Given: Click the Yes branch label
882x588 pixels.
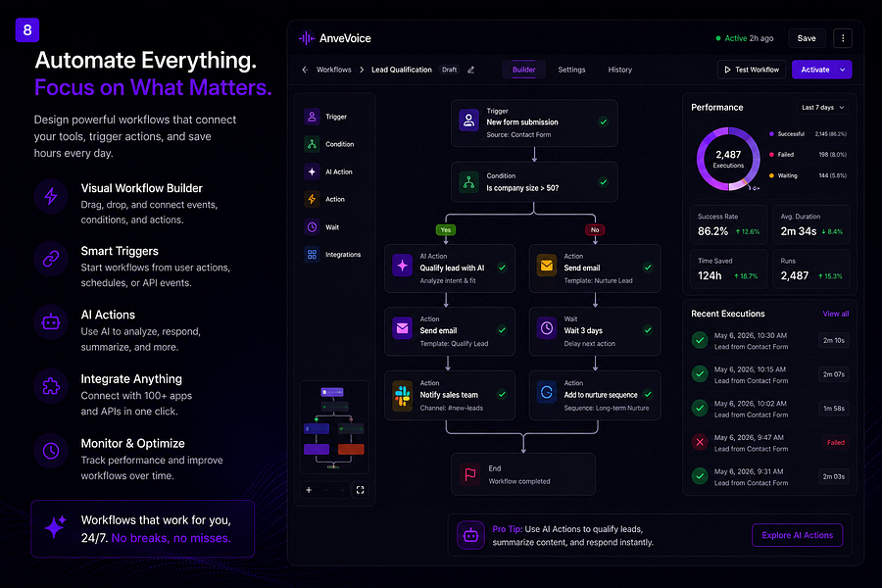Looking at the screenshot, I should tap(446, 229).
